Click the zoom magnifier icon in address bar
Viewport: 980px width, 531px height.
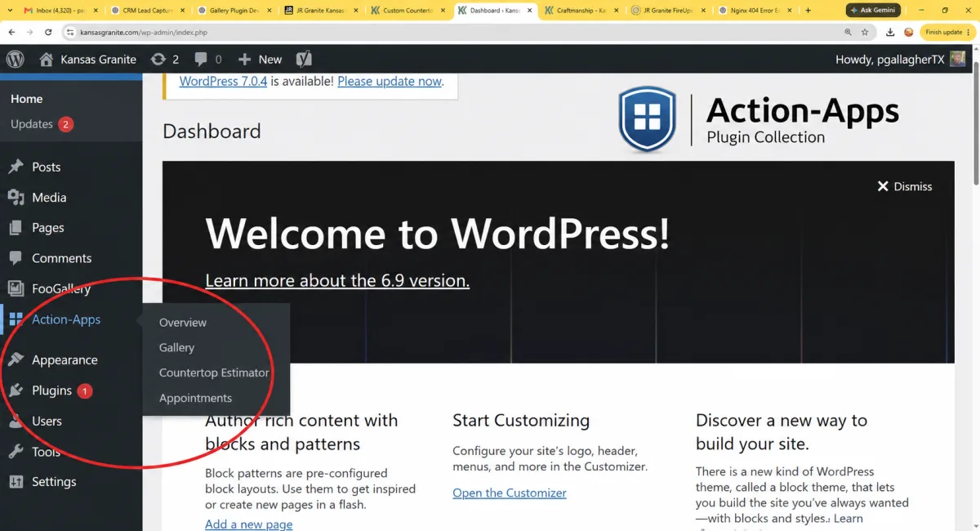coord(848,32)
